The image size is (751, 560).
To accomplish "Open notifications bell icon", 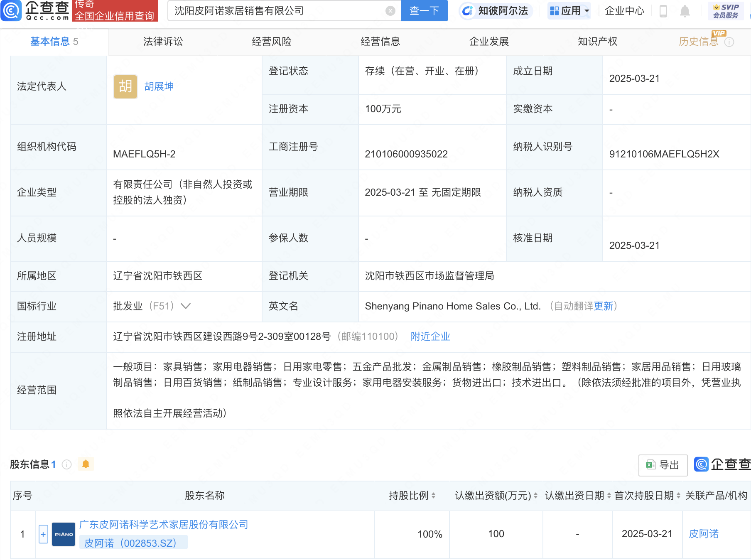I will point(685,11).
